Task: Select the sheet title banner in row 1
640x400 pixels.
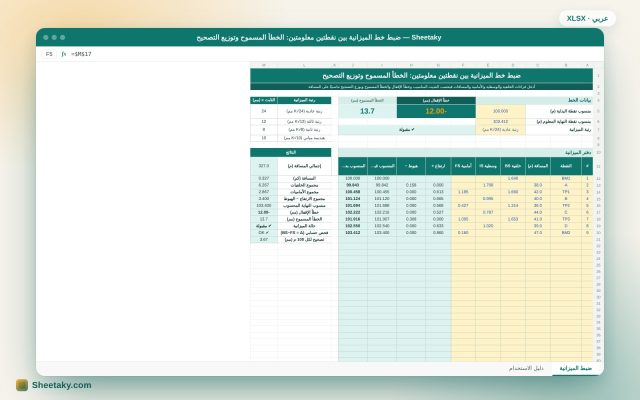Action: click(x=421, y=76)
